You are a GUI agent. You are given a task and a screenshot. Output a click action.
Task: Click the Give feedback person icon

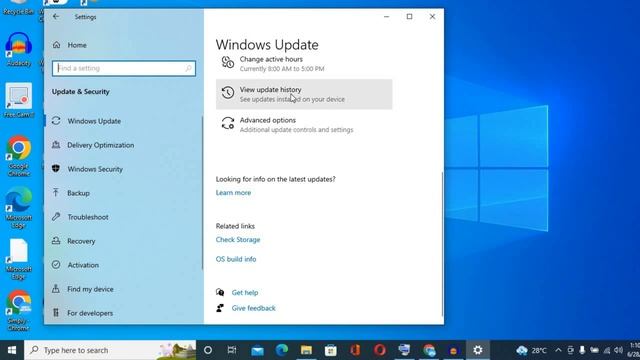click(x=220, y=308)
